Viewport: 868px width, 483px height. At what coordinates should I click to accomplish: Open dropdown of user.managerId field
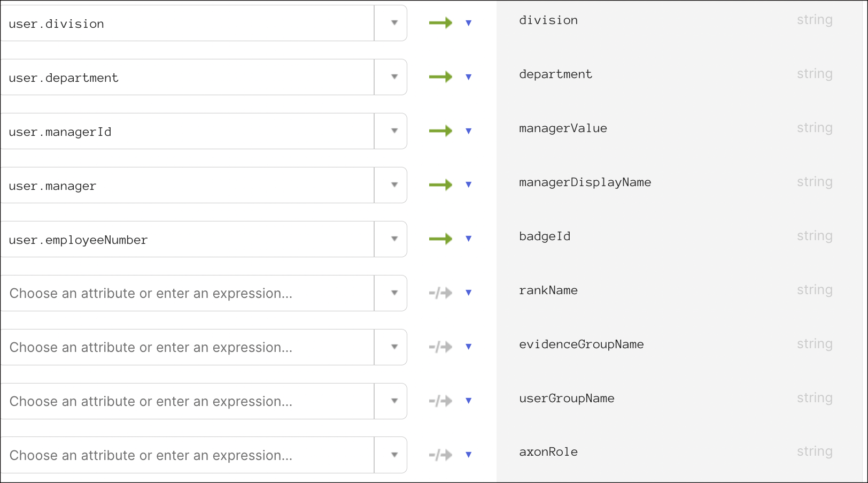click(394, 131)
